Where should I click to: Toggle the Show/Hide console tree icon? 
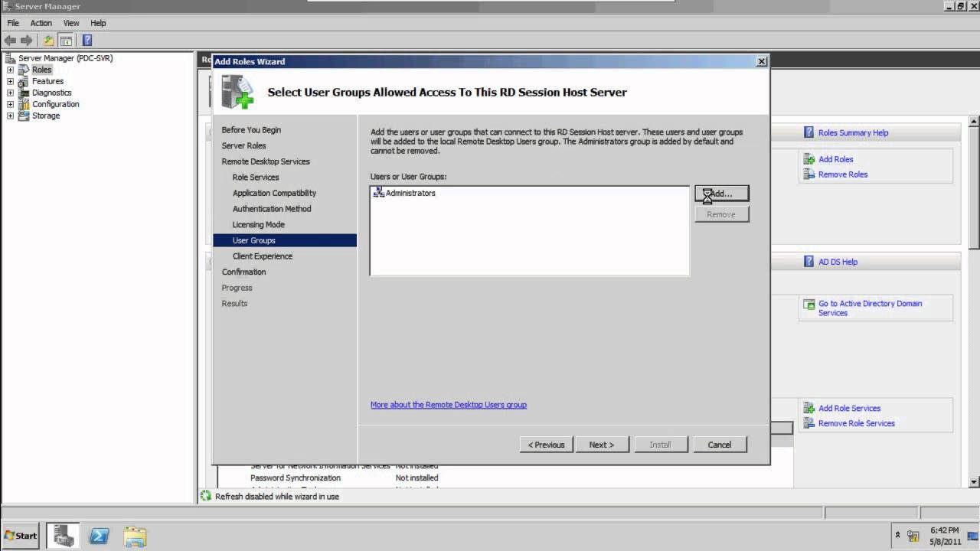[x=67, y=41]
